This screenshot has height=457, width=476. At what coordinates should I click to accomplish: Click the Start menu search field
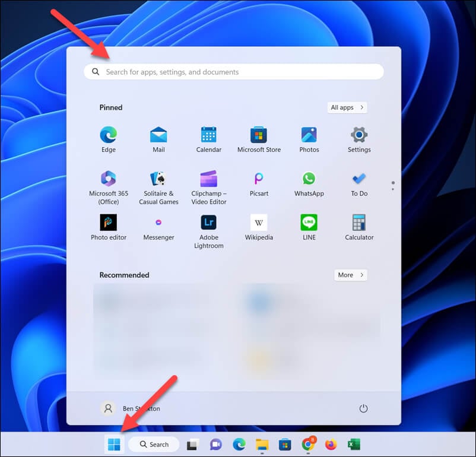233,72
